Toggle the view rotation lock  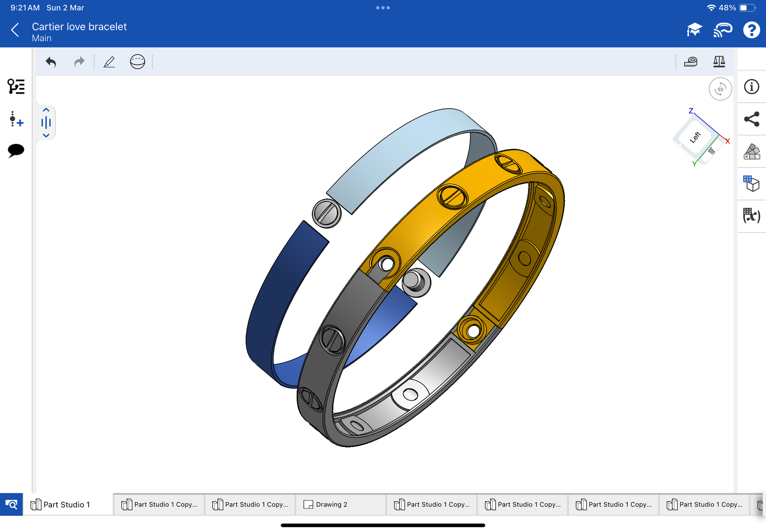(x=720, y=89)
